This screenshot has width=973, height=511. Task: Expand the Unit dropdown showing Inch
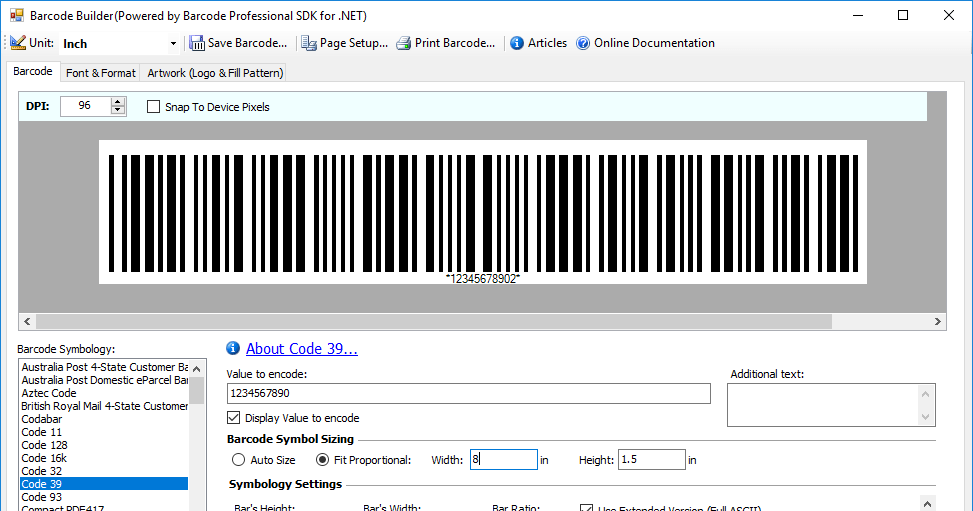click(x=173, y=44)
